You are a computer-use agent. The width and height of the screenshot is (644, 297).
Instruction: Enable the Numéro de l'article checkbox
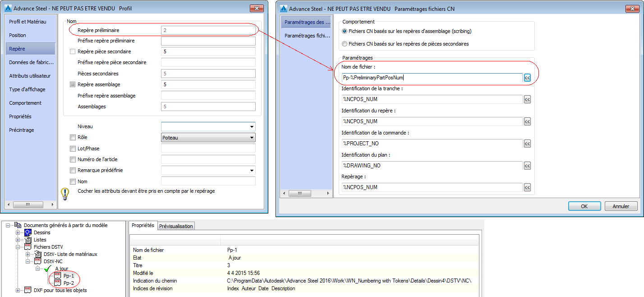coord(73,159)
